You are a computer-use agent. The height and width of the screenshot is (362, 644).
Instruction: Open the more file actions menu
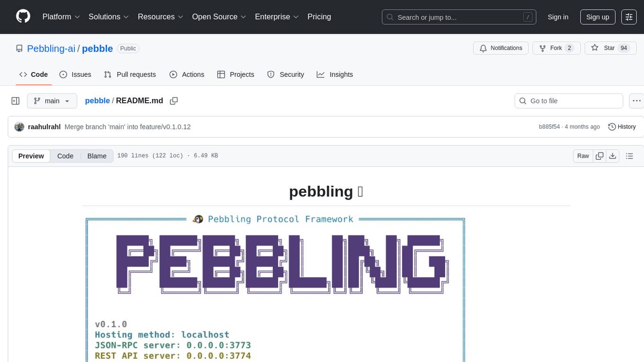tap(636, 101)
